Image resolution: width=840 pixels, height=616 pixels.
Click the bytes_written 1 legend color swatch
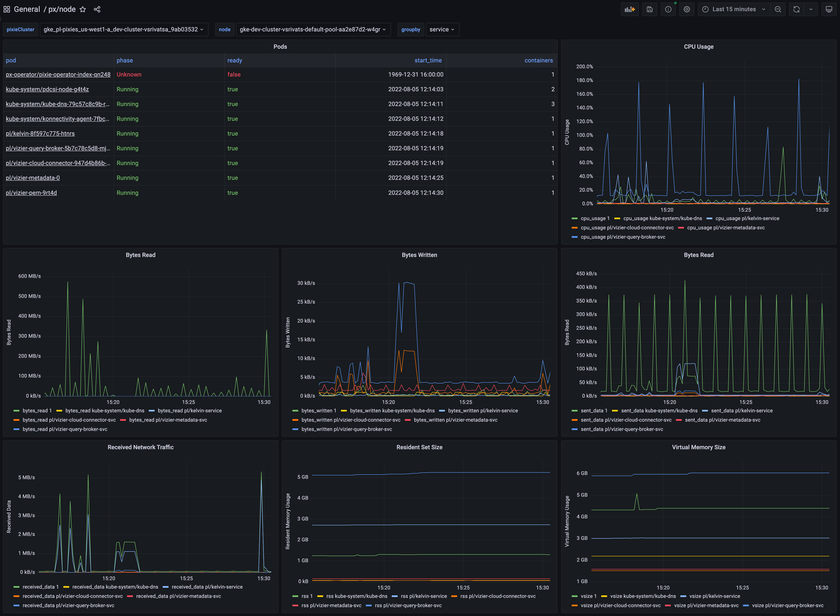click(295, 411)
